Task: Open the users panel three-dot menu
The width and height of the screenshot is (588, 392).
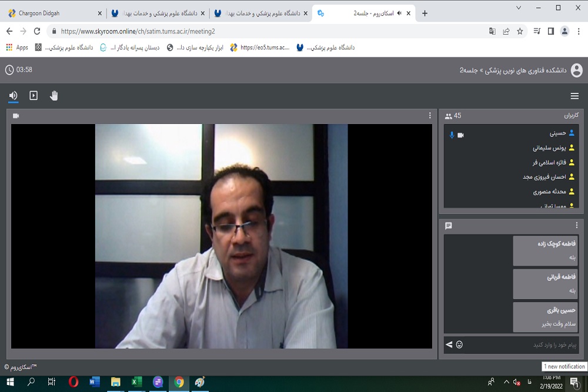Action: [x=577, y=116]
